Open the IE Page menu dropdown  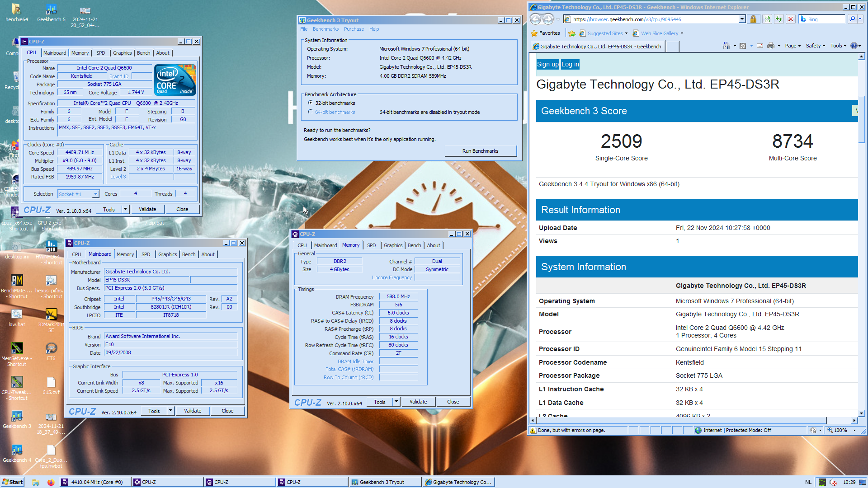click(x=793, y=46)
